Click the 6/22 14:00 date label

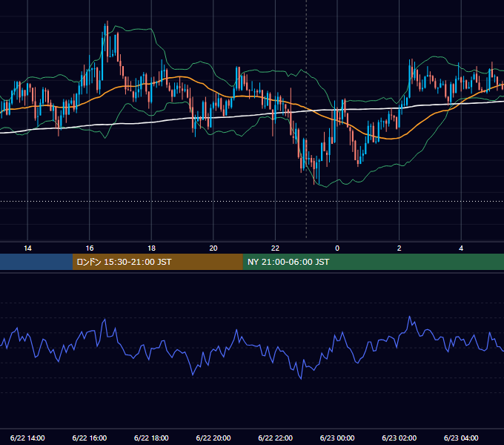[27, 438]
